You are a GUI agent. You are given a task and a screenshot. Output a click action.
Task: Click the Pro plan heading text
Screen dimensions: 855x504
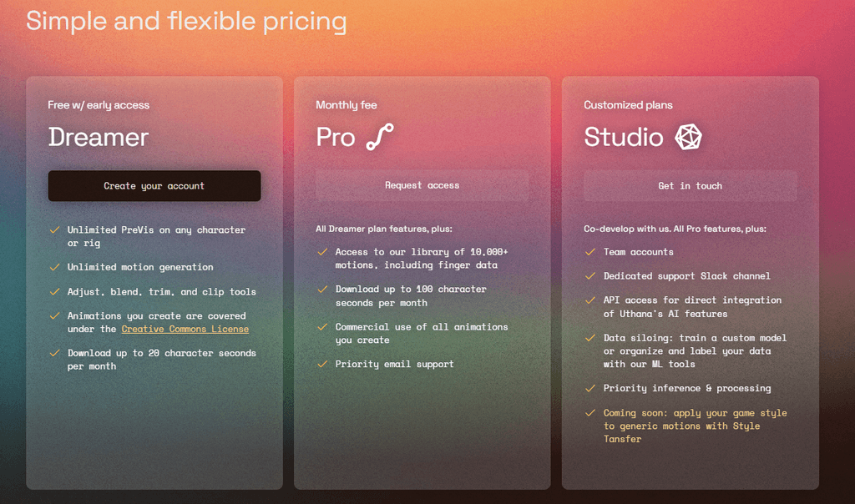pos(336,137)
